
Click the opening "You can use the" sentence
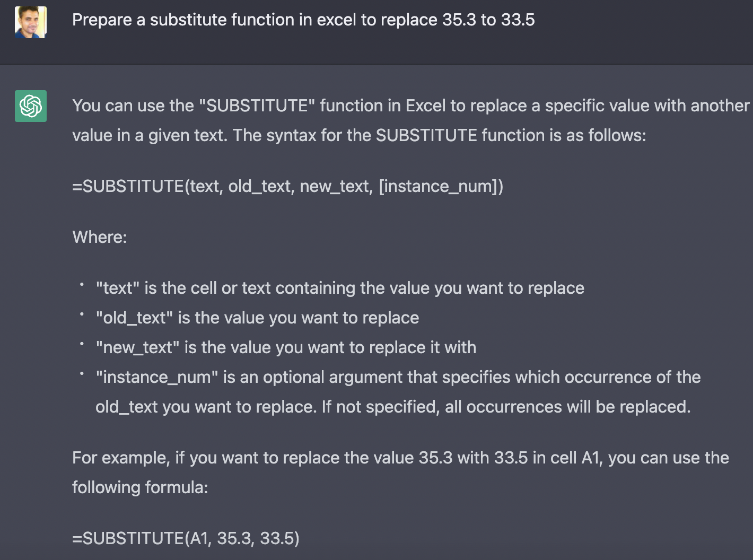click(410, 106)
